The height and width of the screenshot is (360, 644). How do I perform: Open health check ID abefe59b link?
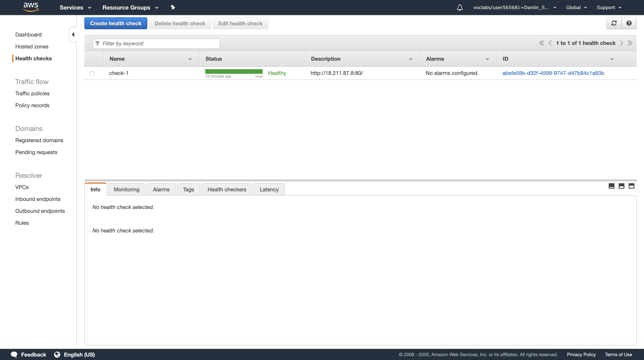tap(553, 73)
